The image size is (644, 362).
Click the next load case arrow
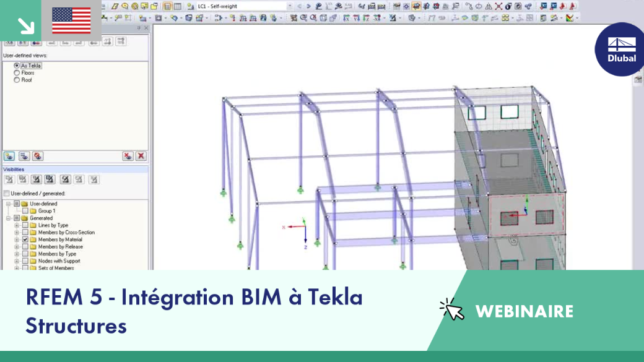(308, 6)
